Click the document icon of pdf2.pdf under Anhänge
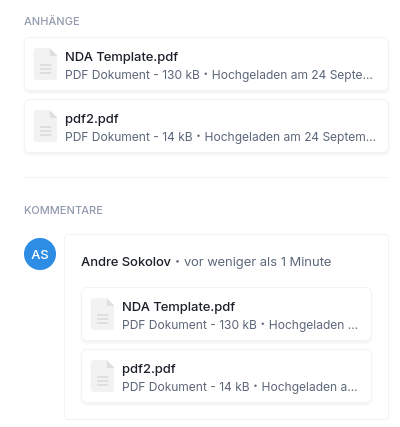Viewport: 400px width, 427px height. (x=45, y=126)
